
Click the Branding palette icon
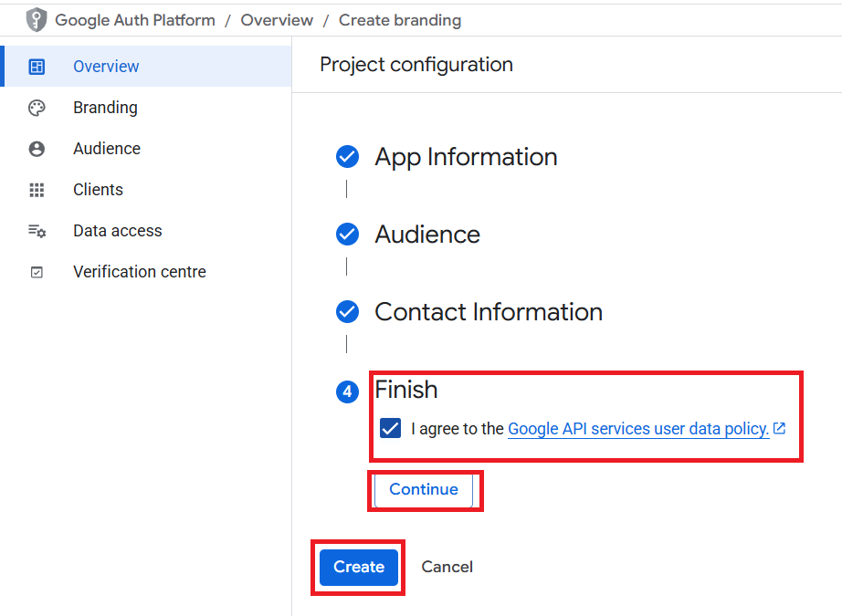click(37, 108)
